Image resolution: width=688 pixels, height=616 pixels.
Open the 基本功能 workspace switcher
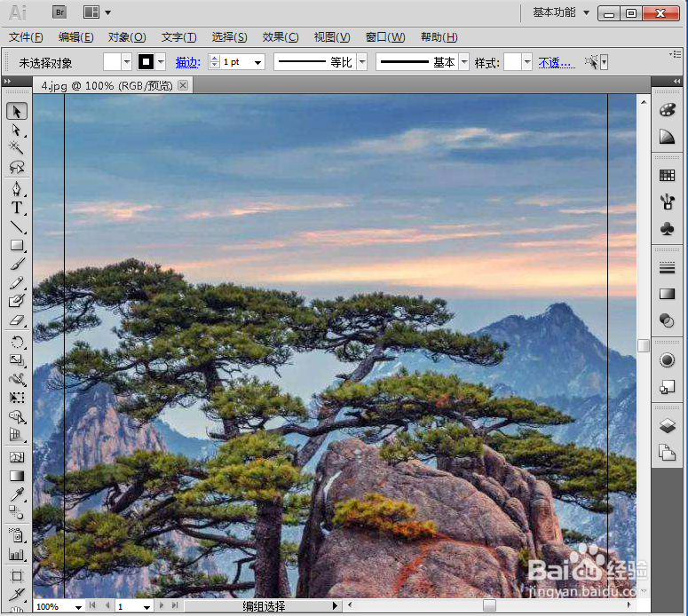[x=561, y=12]
